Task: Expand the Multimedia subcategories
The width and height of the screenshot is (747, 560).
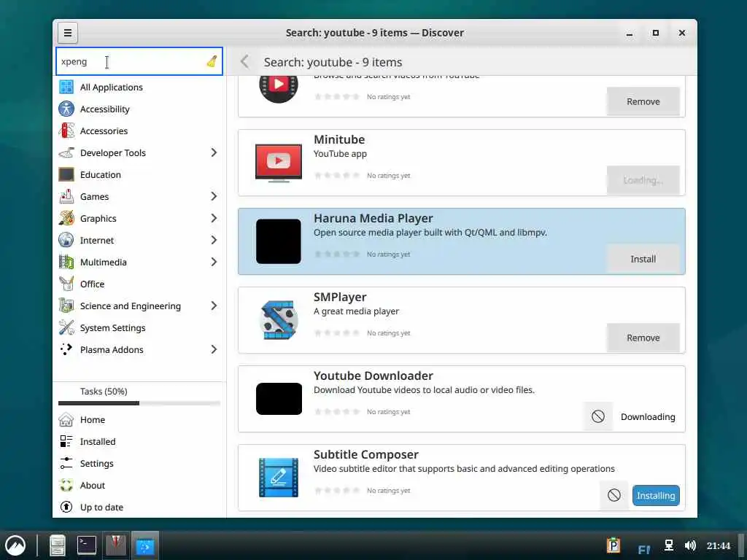Action: coord(214,262)
